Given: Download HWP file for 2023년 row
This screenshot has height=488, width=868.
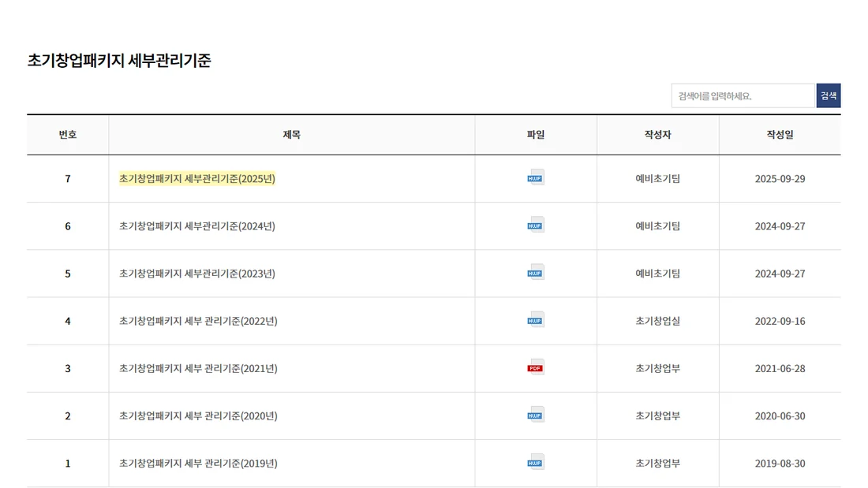Looking at the screenshot, I should click(x=535, y=273).
